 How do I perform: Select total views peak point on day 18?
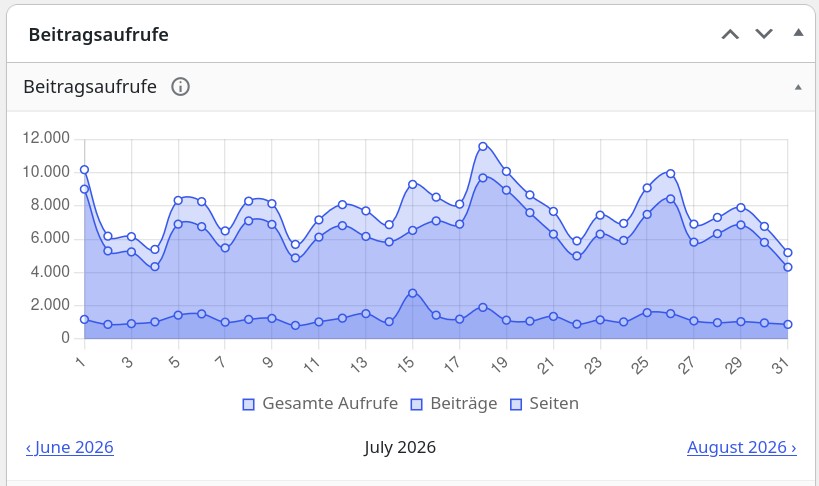tap(483, 146)
